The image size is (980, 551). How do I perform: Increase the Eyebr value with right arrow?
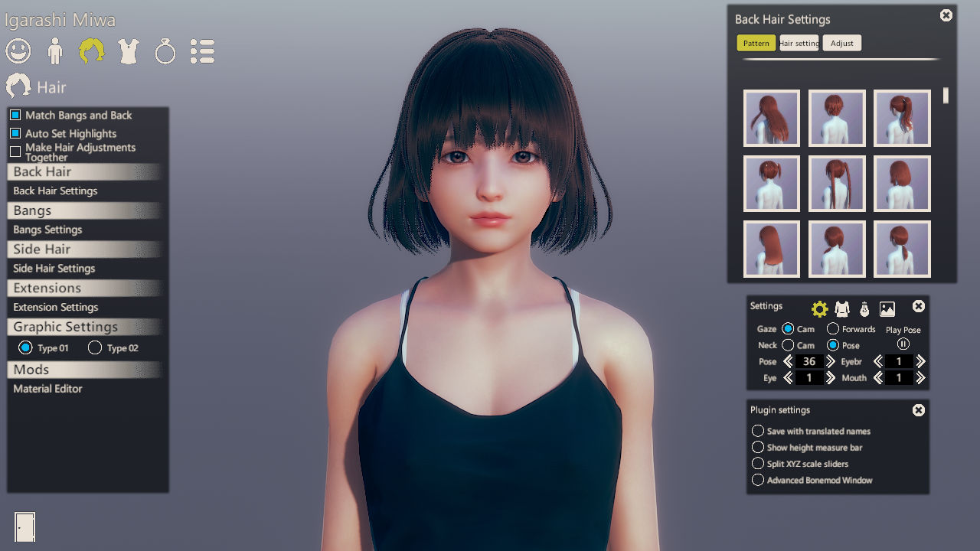[921, 361]
